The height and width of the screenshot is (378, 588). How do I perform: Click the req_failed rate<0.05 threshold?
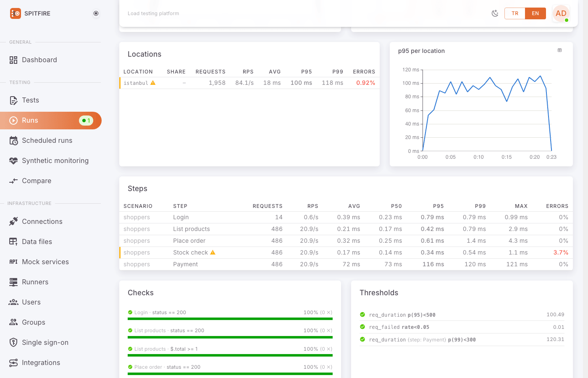pos(462,327)
